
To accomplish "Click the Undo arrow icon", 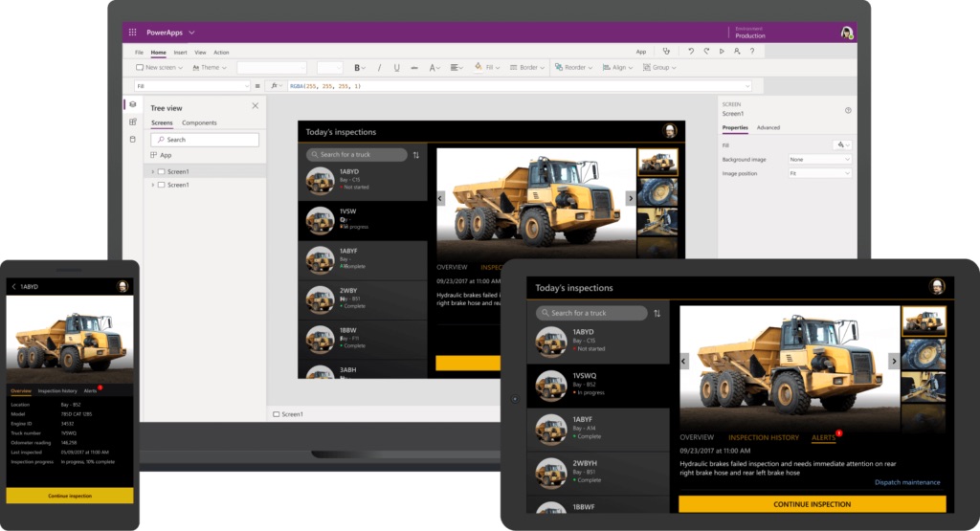I will 691,52.
